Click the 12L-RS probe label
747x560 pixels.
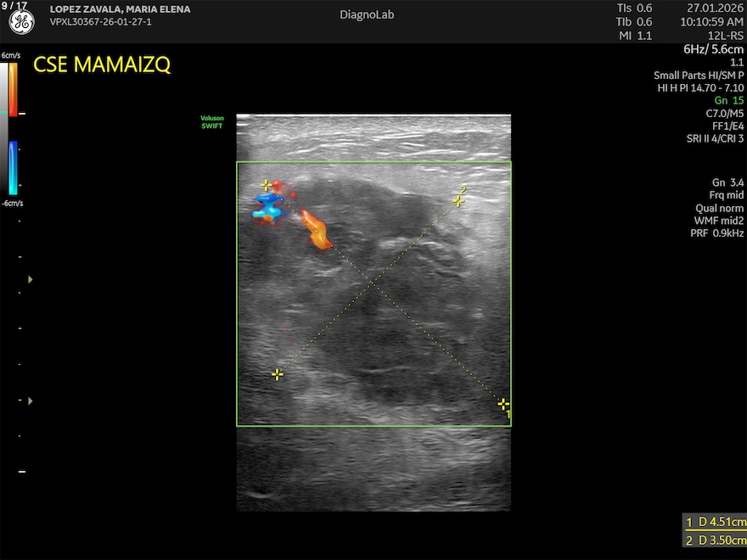point(726,35)
